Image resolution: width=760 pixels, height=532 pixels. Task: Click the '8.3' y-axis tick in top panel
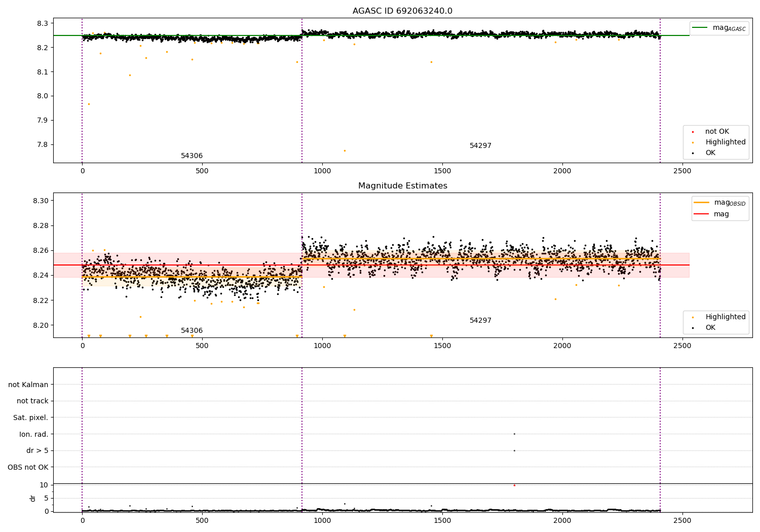(43, 24)
